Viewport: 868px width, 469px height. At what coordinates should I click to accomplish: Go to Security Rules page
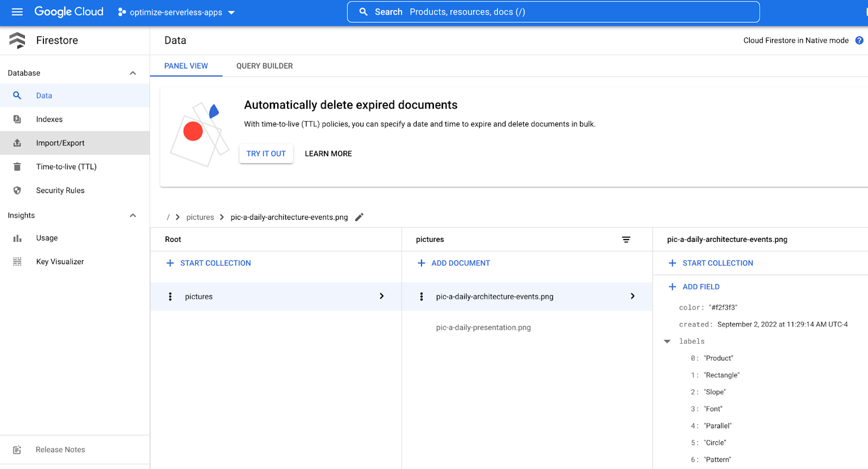pyautogui.click(x=60, y=191)
